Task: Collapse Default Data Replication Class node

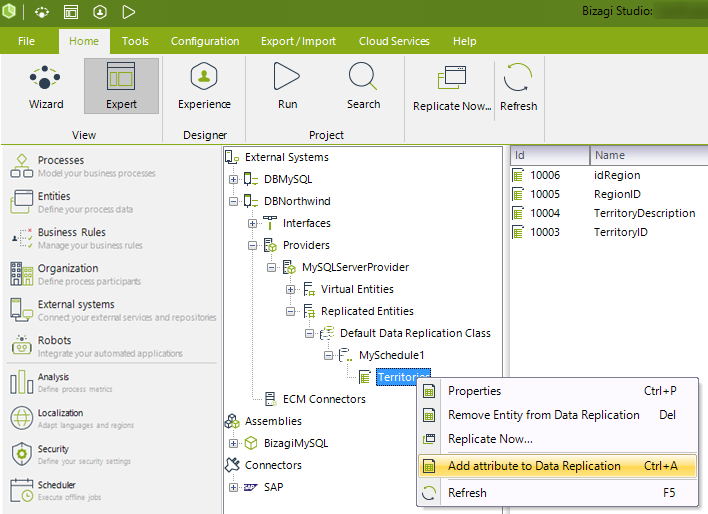Action: point(309,333)
